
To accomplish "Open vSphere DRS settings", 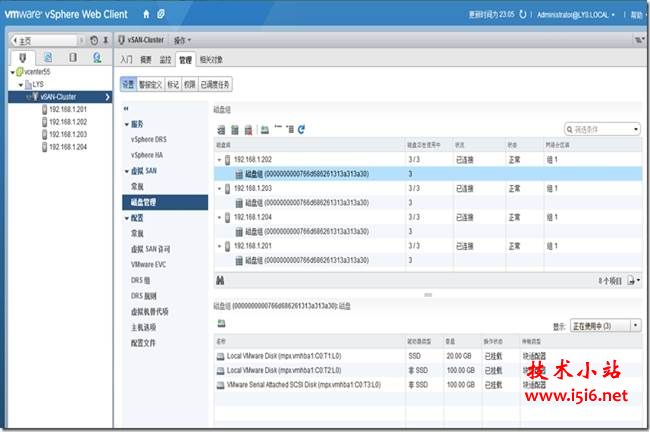I will coord(148,140).
